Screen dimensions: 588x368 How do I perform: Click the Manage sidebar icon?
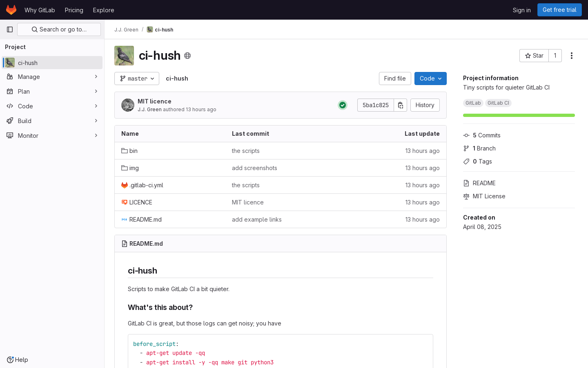click(x=10, y=77)
